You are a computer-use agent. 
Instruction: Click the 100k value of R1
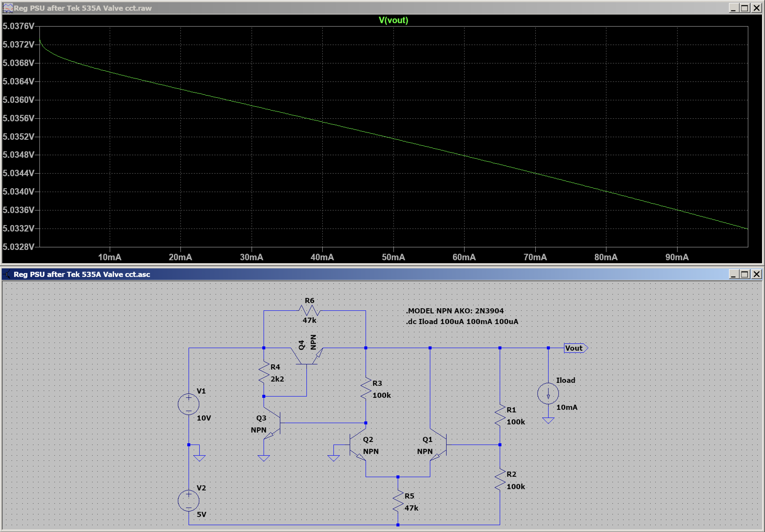click(516, 422)
